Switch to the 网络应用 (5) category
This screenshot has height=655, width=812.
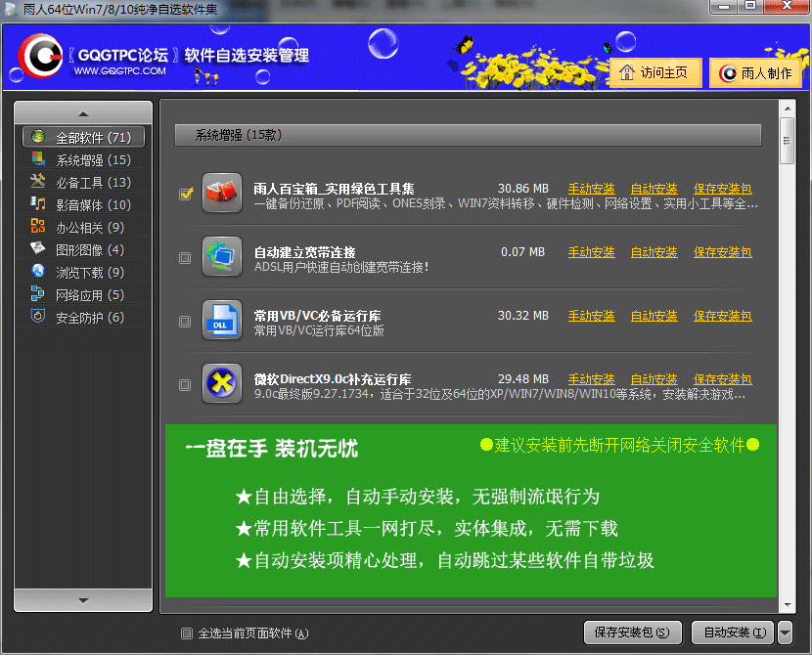[x=83, y=295]
